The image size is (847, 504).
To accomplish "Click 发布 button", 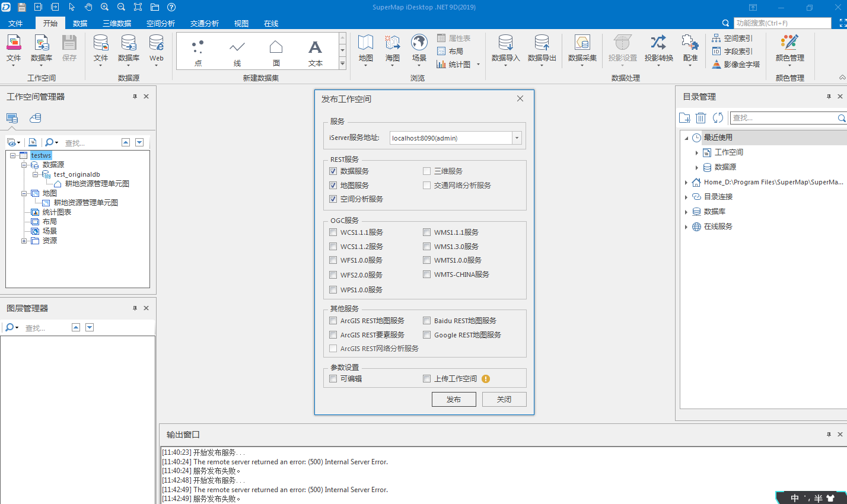I will [454, 400].
